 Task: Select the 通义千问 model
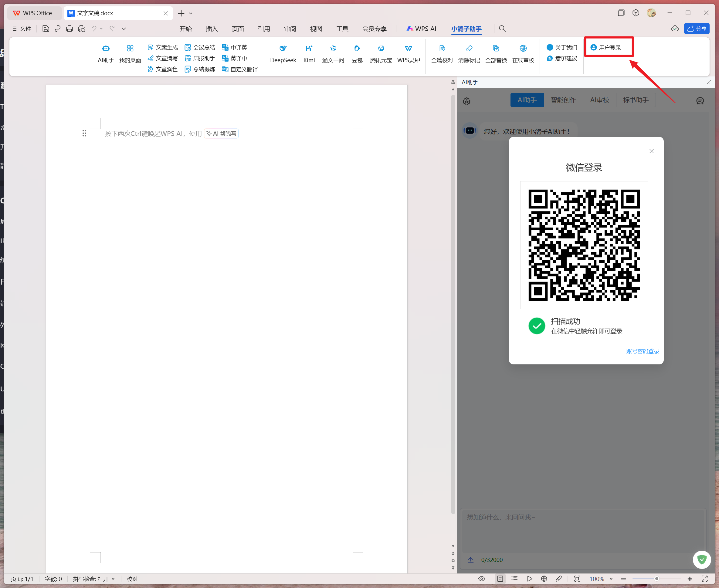coord(333,54)
